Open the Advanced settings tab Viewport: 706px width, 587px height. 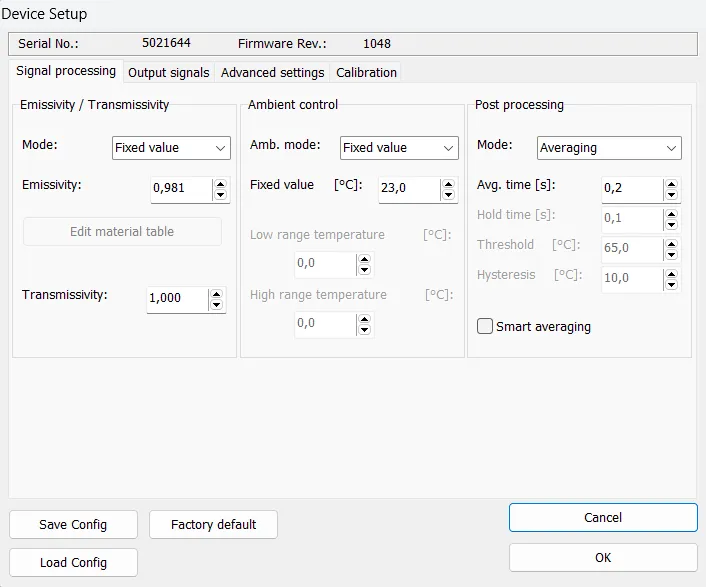pos(272,72)
